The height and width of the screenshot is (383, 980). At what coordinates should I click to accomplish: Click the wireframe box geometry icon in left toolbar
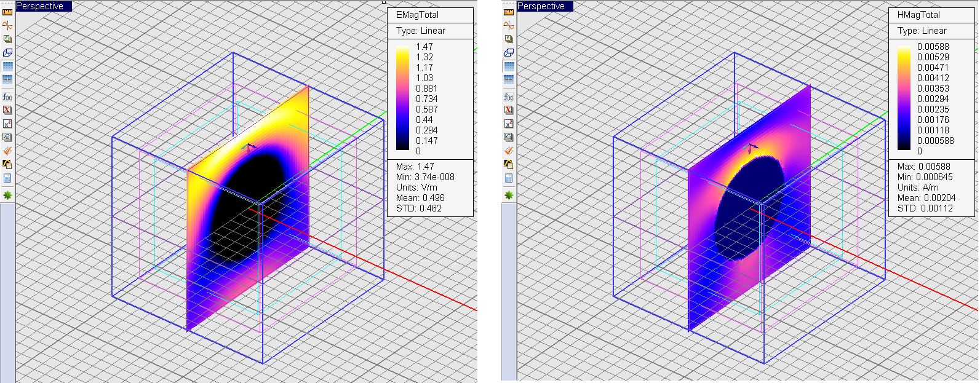[7, 53]
